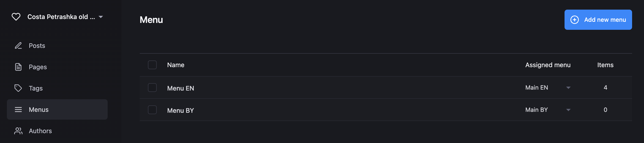This screenshot has width=644, height=143.
Task: Click the Name column header
Action: [x=175, y=65]
